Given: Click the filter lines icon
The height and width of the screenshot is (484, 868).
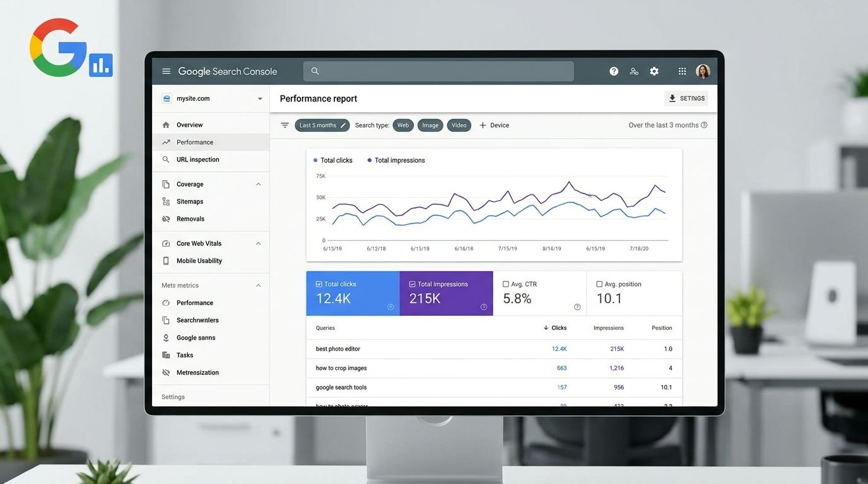Looking at the screenshot, I should (x=285, y=125).
